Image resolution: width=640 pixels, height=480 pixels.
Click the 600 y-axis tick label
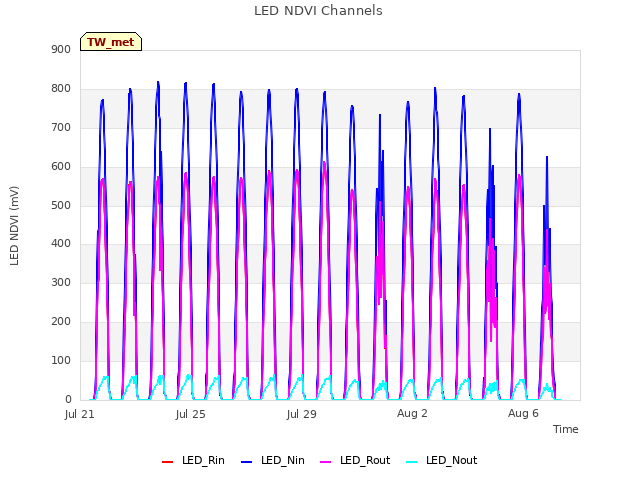tap(61, 167)
